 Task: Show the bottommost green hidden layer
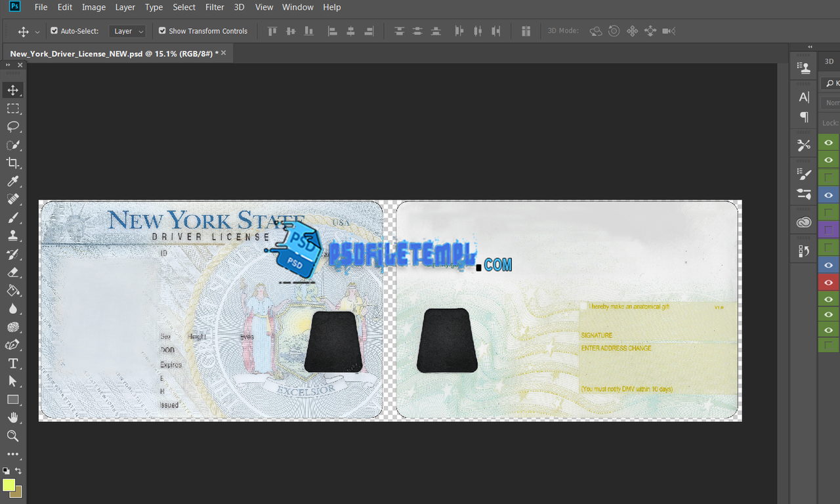[829, 345]
